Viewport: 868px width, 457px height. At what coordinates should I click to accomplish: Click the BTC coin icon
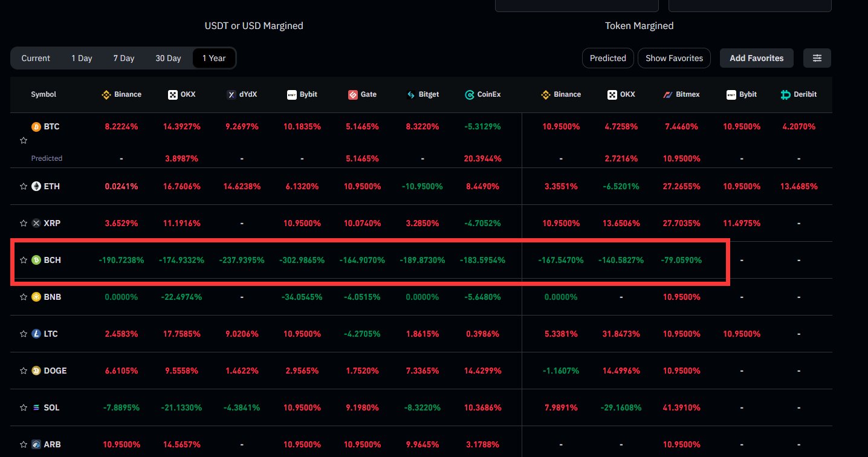(36, 127)
